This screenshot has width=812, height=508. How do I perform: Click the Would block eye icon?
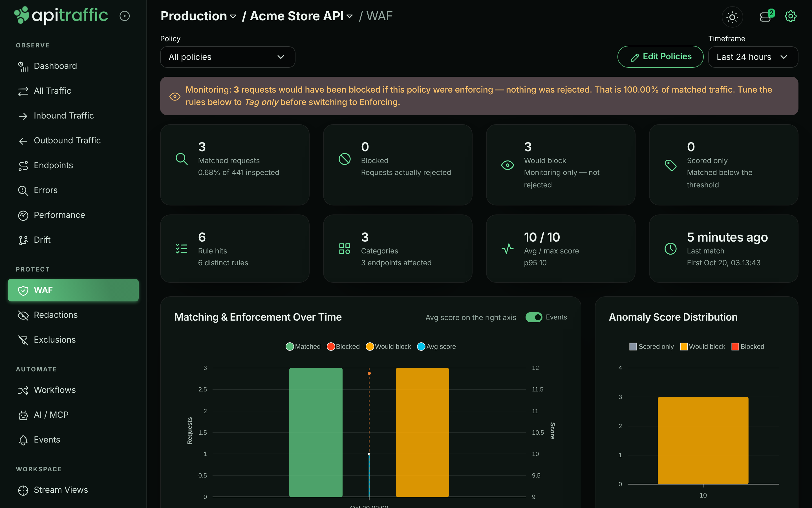tap(507, 165)
